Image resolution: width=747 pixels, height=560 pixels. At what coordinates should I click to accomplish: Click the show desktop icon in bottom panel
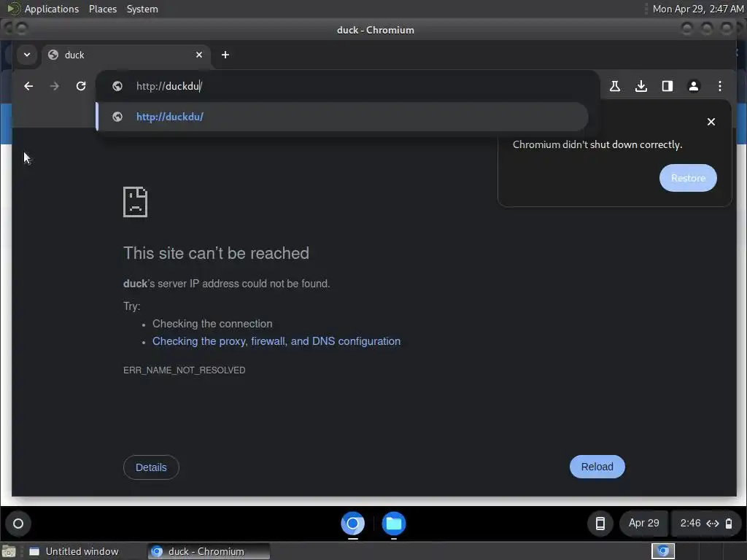pos(9,551)
